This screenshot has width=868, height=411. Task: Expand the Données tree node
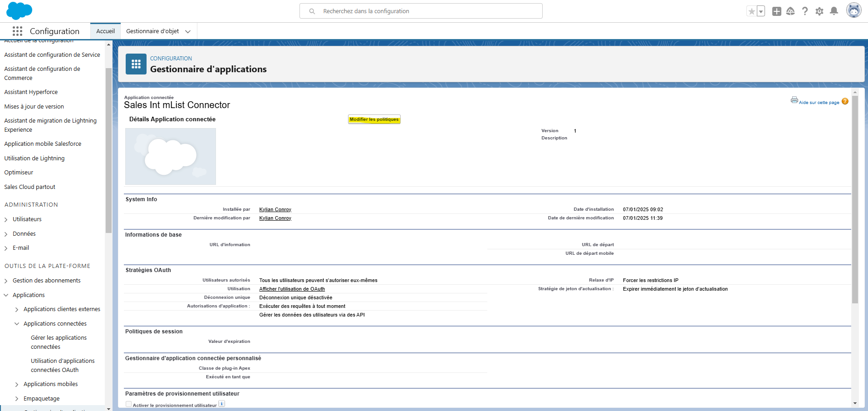(6, 234)
